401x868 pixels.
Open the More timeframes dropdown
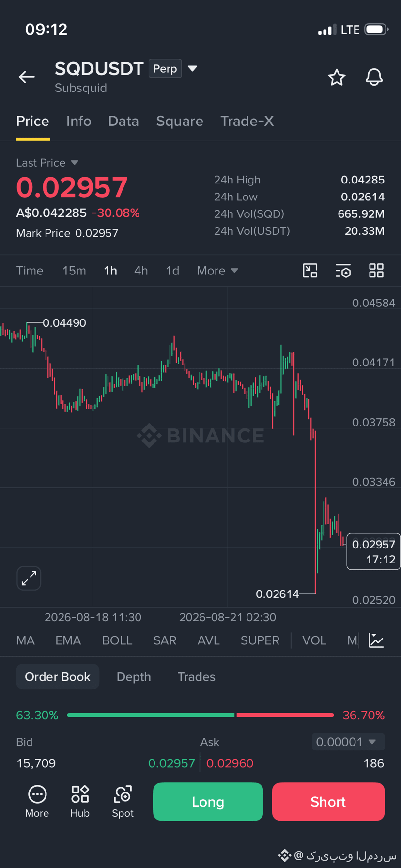tap(217, 271)
